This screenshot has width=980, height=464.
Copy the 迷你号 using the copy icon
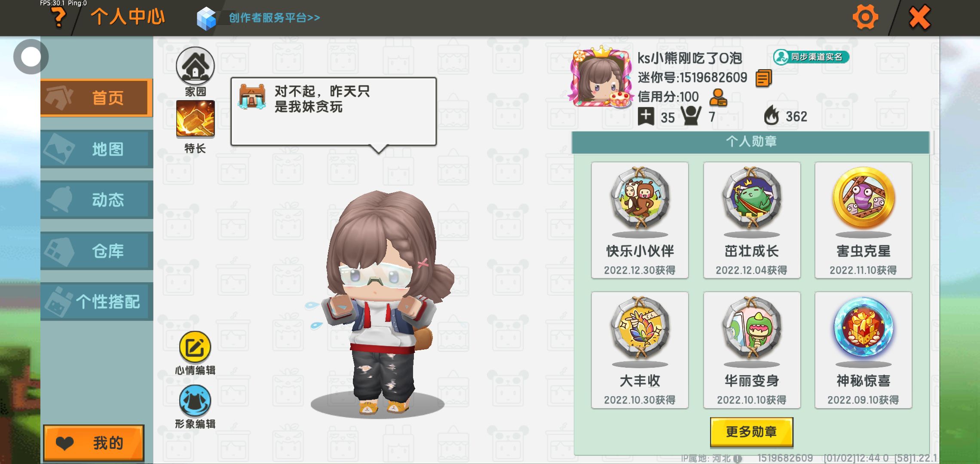764,78
